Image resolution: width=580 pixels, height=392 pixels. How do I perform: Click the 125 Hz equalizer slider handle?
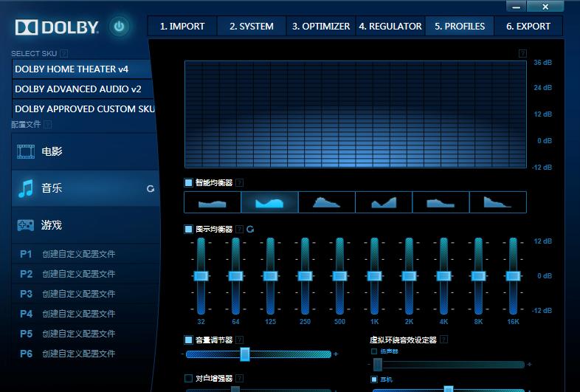[x=270, y=276]
